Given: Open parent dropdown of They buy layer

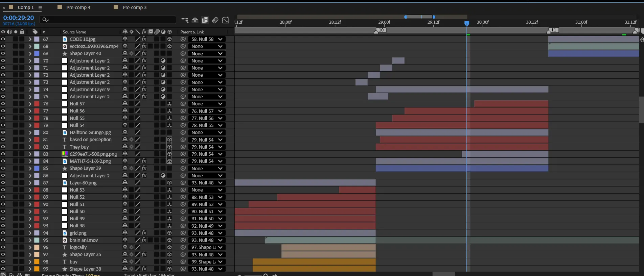Looking at the screenshot, I should (207, 147).
